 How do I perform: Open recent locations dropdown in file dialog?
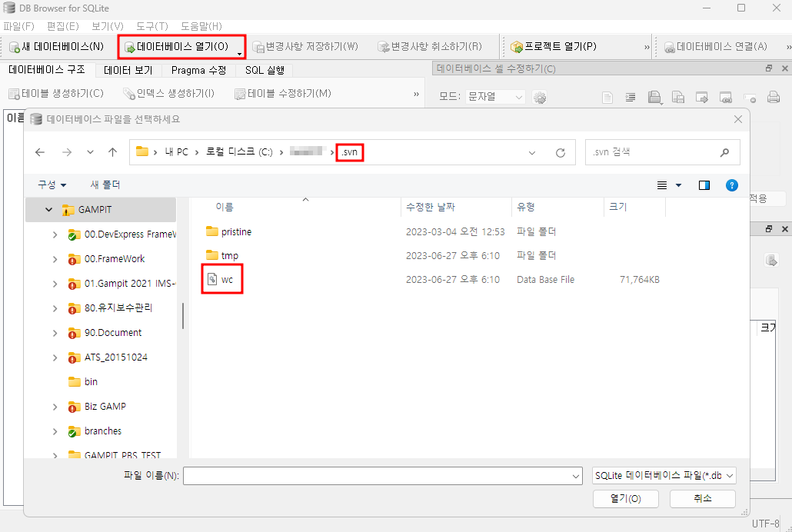(90, 152)
